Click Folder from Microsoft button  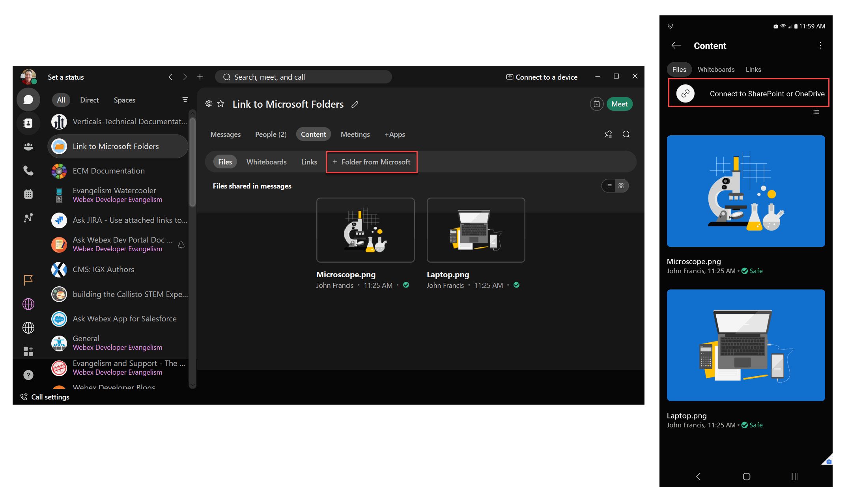coord(371,161)
